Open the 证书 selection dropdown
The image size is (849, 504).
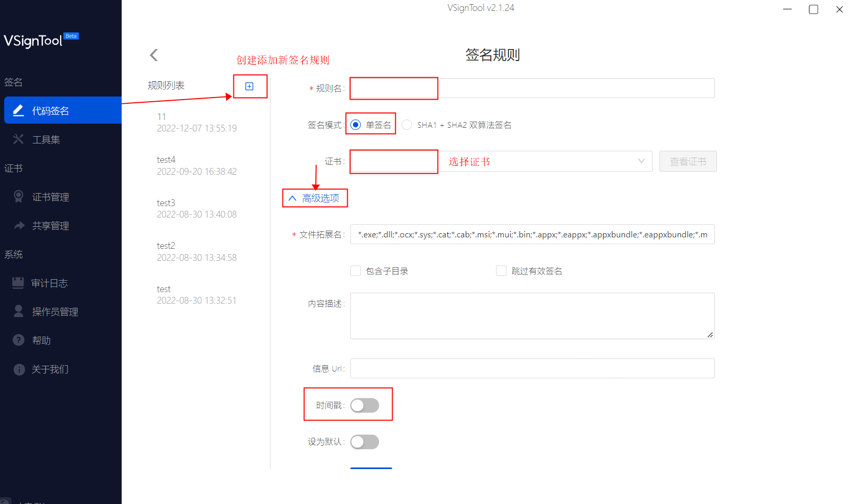click(501, 161)
